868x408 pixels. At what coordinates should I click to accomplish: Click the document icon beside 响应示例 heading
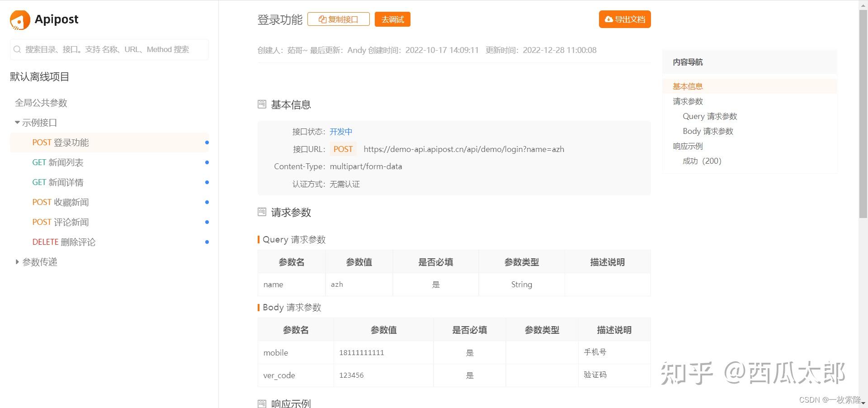pyautogui.click(x=262, y=404)
